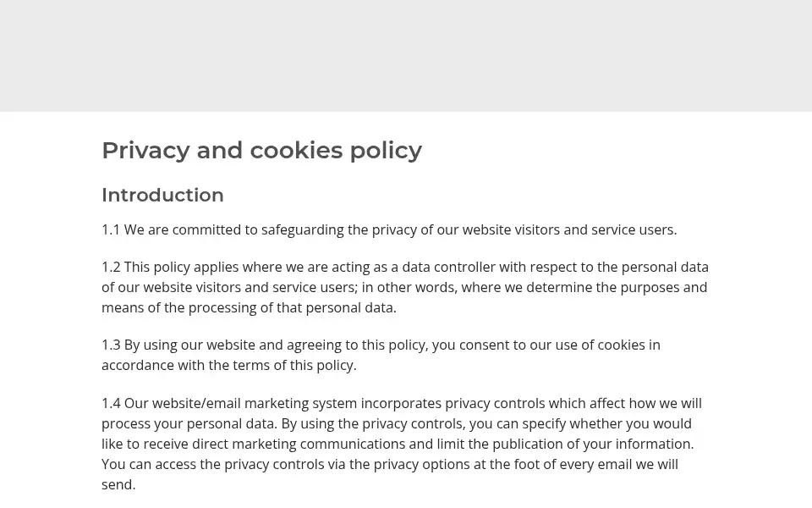Click the '1.4' paragraph number
Screen dimensions: 812x508
pyautogui.click(x=111, y=403)
